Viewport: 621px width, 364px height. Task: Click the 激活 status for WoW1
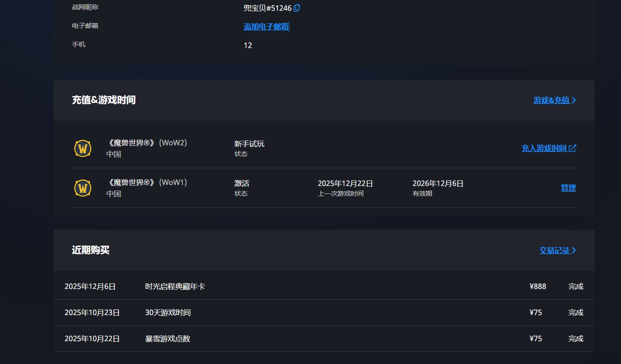[x=242, y=184]
